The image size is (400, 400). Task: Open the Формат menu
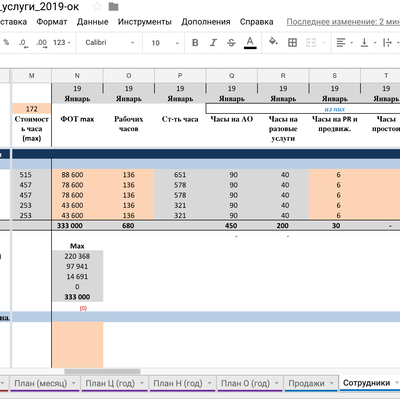pyautogui.click(x=52, y=22)
